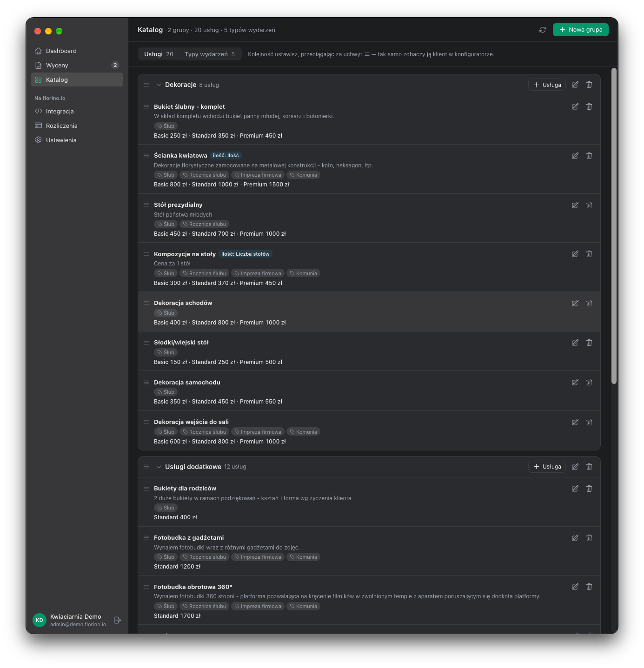The height and width of the screenshot is (668, 644).
Task: Delete the Usługi dodatkowe group
Action: 589,467
